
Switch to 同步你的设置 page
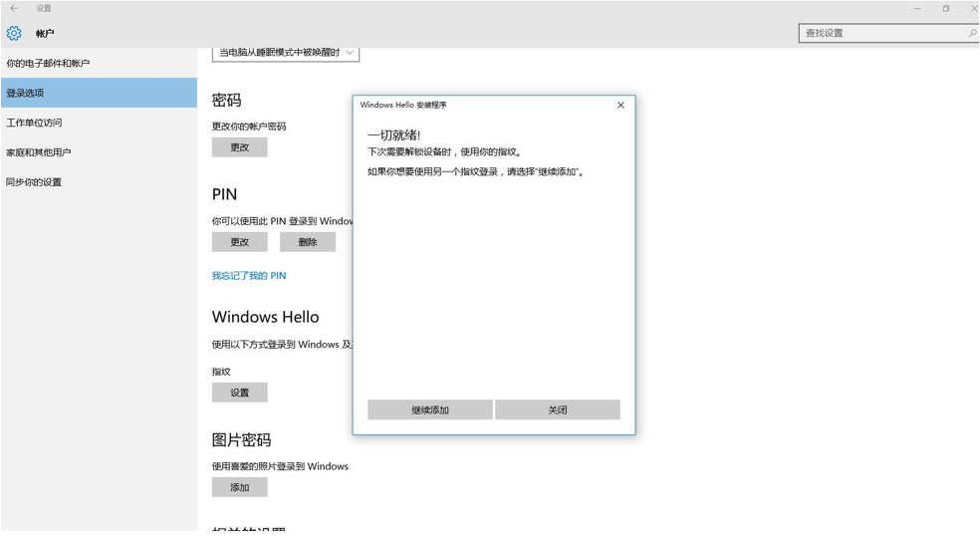[x=34, y=183]
